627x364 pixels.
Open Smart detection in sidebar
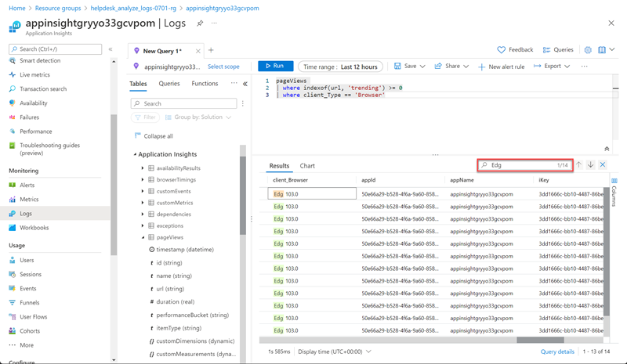coord(40,60)
